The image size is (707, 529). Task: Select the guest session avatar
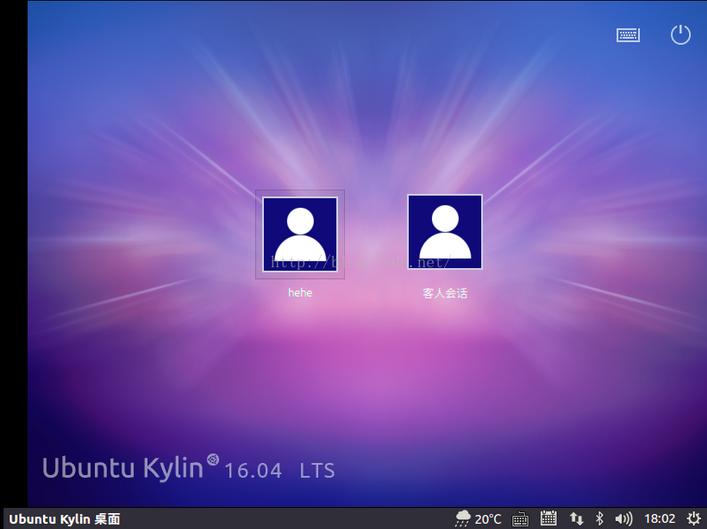tap(445, 232)
